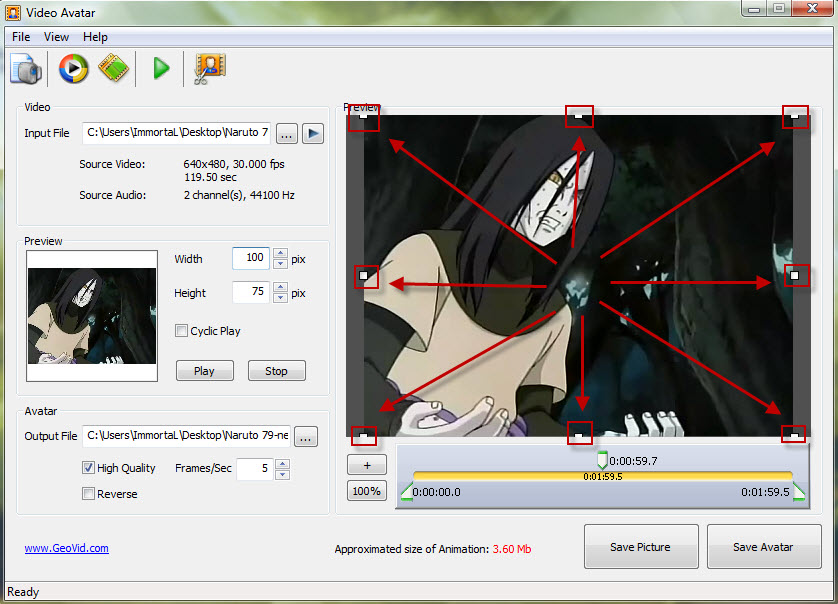Play the input file with blue arrow button

point(313,133)
